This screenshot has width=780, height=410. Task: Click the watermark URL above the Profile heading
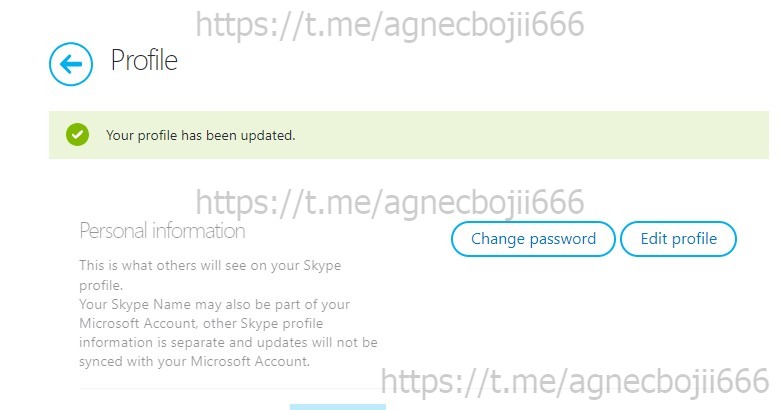390,24
